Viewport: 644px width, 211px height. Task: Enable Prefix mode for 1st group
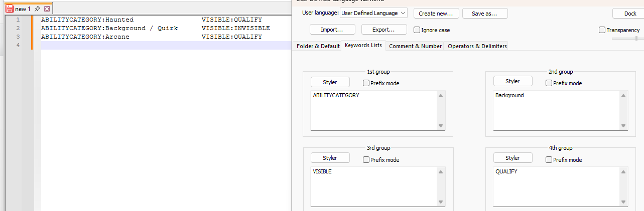(x=366, y=83)
